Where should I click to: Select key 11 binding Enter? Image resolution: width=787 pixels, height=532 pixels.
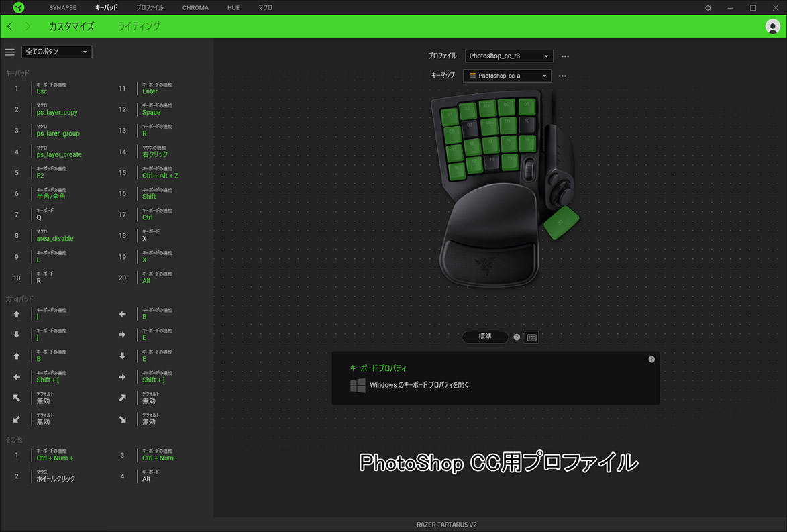[x=150, y=91]
